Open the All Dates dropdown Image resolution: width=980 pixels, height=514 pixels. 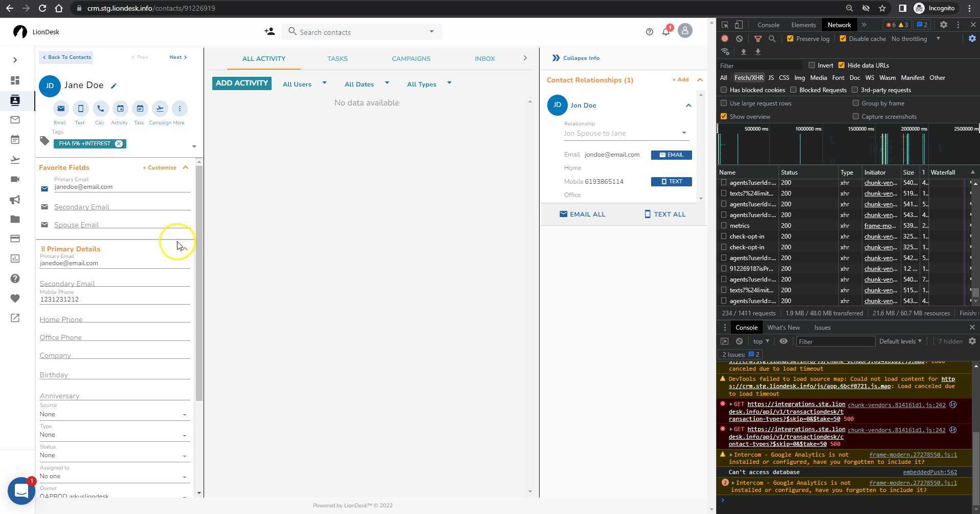click(366, 84)
